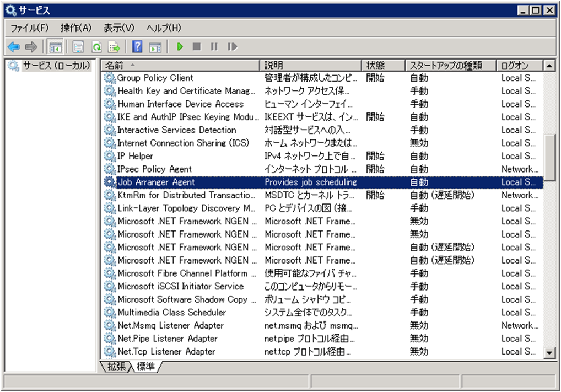Start the Job Arranger Agent service
Image resolution: width=561 pixels, height=392 pixels.
tap(180, 47)
